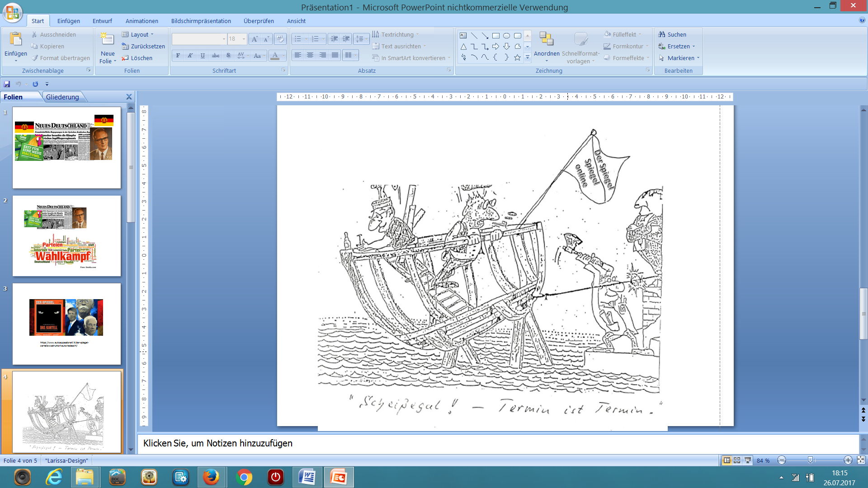
Task: Click the Anordnen arrange icon
Action: tap(546, 39)
